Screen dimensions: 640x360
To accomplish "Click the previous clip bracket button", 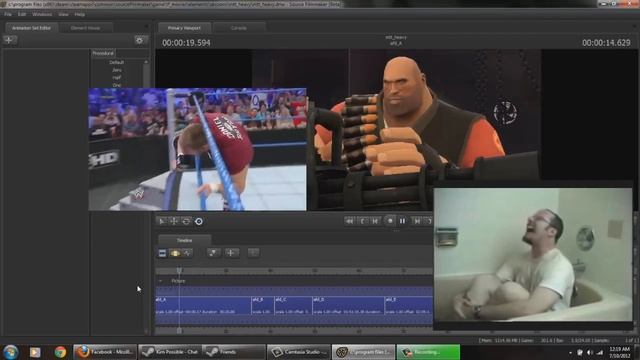I will 362,221.
